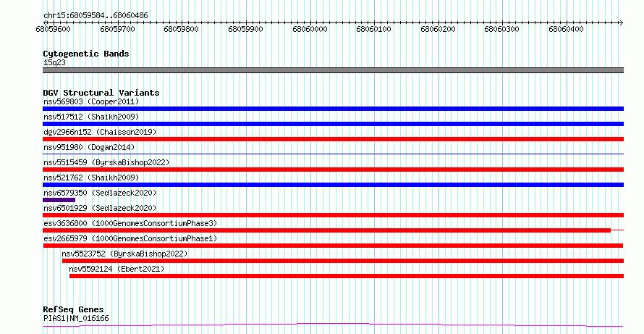
Task: Click nsv5592124 (Ebert2021) label
Action: coord(116,269)
